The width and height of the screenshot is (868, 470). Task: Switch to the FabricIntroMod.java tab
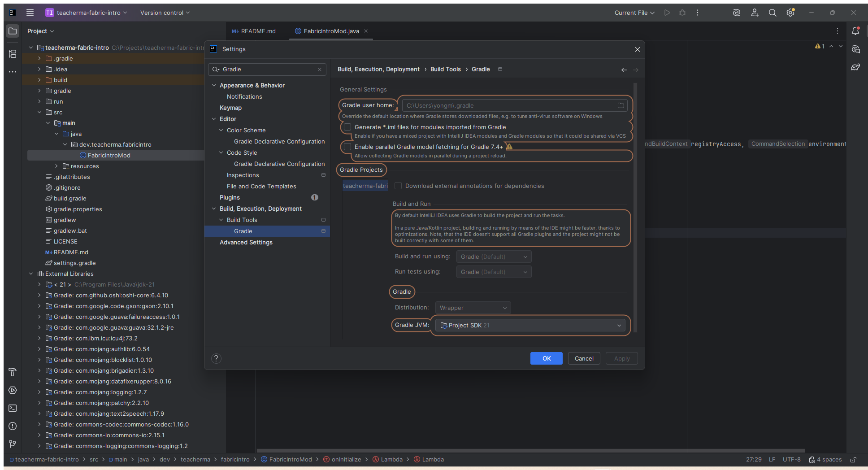[331, 31]
